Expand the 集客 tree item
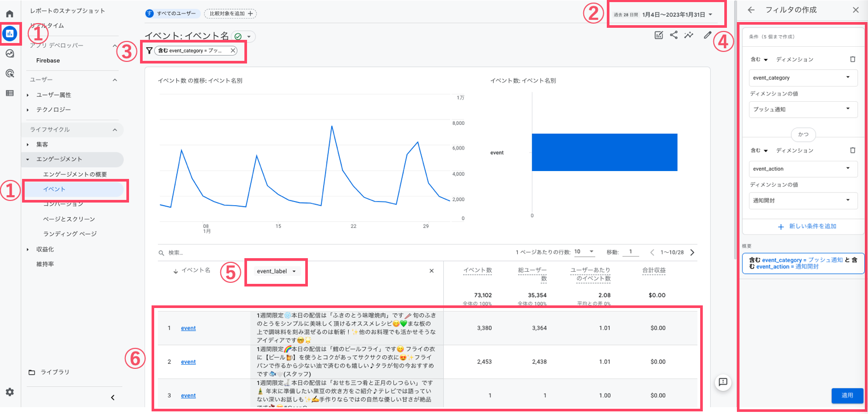 pyautogui.click(x=28, y=144)
